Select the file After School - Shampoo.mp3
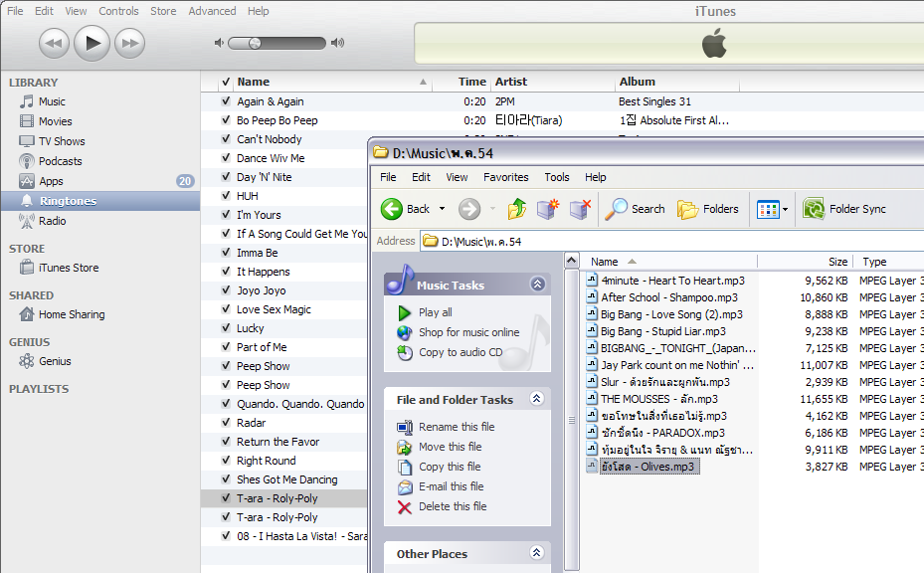Viewport: 924px width, 573px height. (668, 297)
